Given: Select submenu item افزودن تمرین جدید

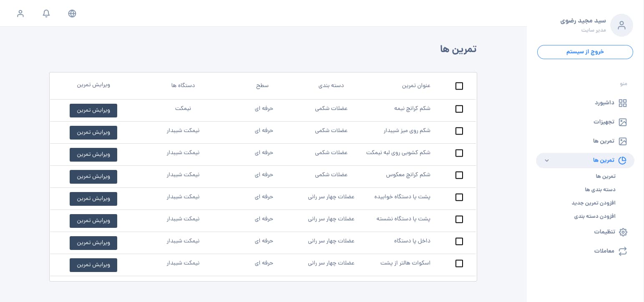Looking at the screenshot, I should [594, 203].
